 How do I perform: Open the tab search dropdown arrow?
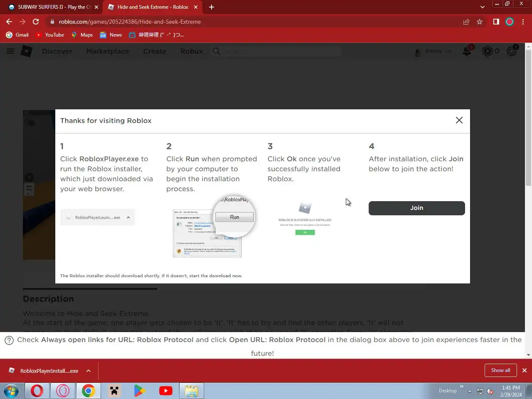[482, 7]
